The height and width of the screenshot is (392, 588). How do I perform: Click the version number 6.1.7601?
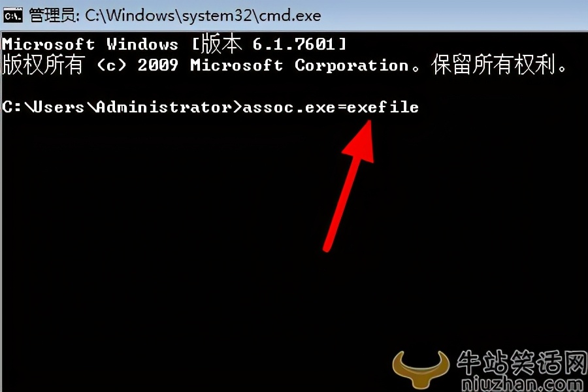click(x=293, y=44)
